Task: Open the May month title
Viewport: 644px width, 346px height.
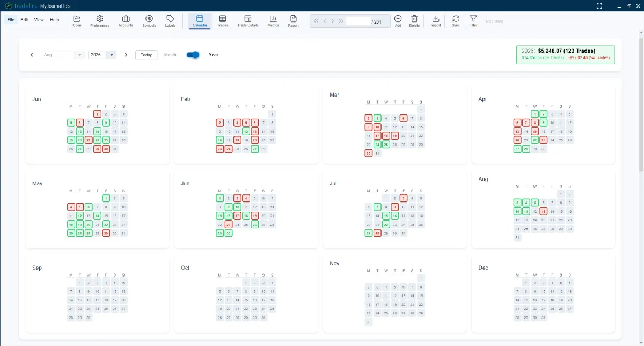Action: click(37, 184)
